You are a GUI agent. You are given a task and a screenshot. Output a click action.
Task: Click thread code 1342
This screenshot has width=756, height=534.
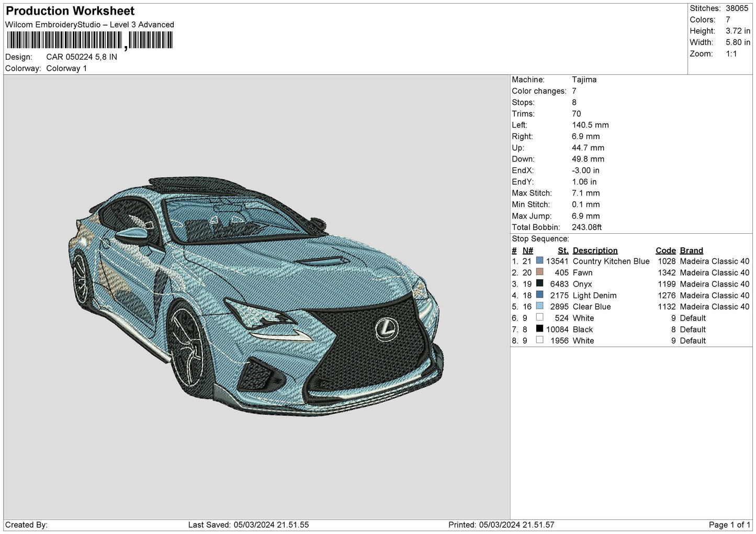tap(667, 273)
